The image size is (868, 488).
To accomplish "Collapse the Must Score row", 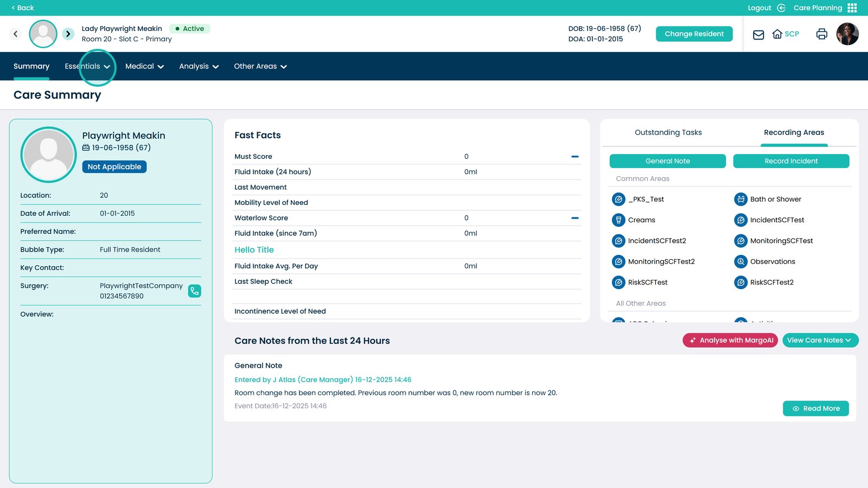I will (575, 157).
